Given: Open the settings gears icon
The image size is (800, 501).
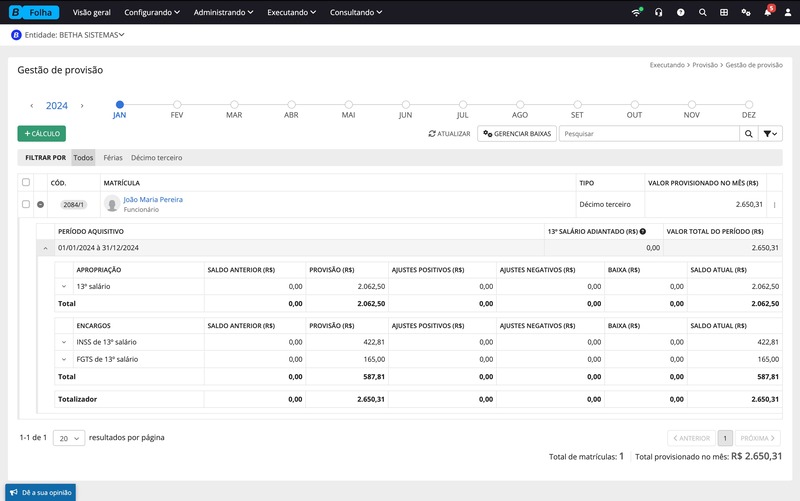Looking at the screenshot, I should click(x=746, y=13).
